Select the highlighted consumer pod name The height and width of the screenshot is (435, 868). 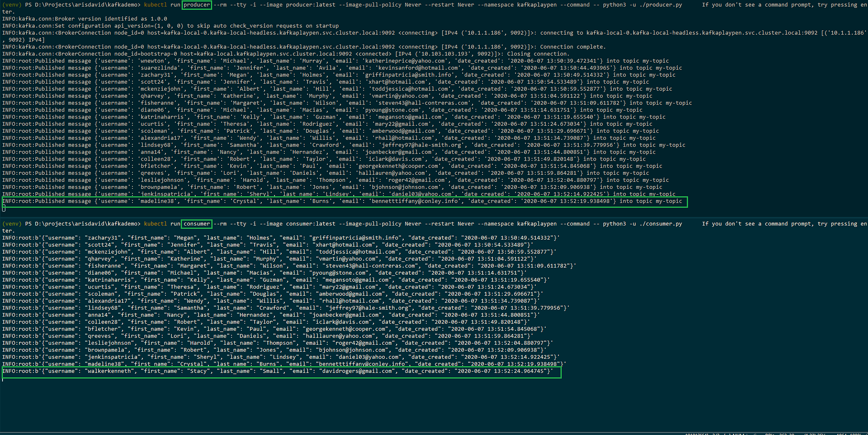(x=196, y=224)
